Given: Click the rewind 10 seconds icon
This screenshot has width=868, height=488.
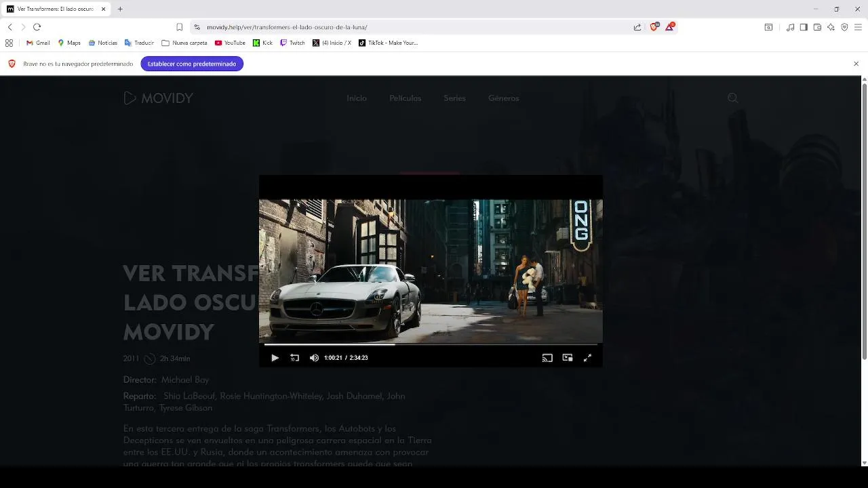Looking at the screenshot, I should point(294,358).
